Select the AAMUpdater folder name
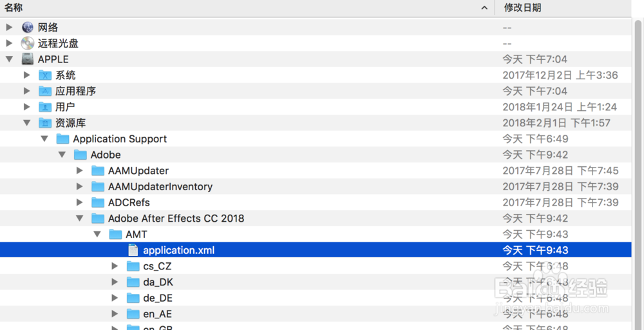 [x=138, y=171]
